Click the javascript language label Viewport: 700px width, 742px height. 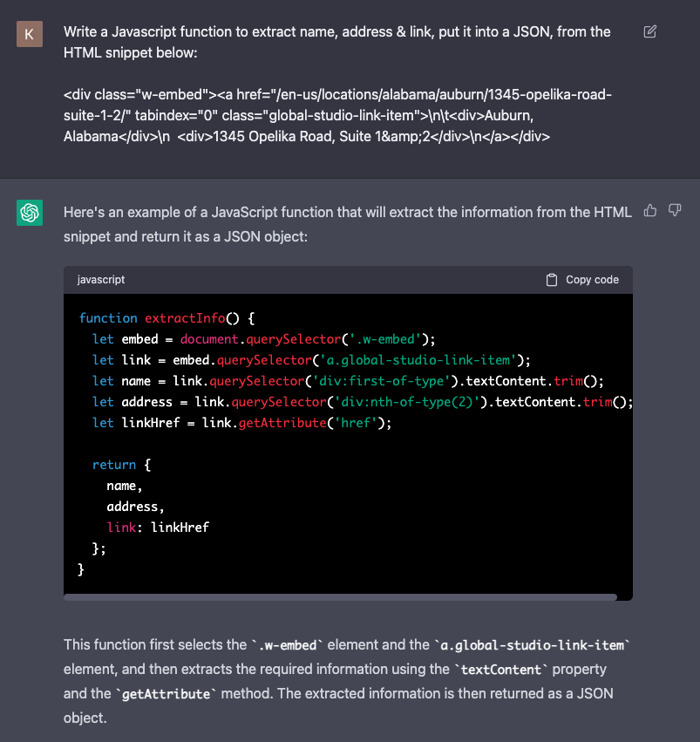(x=101, y=280)
